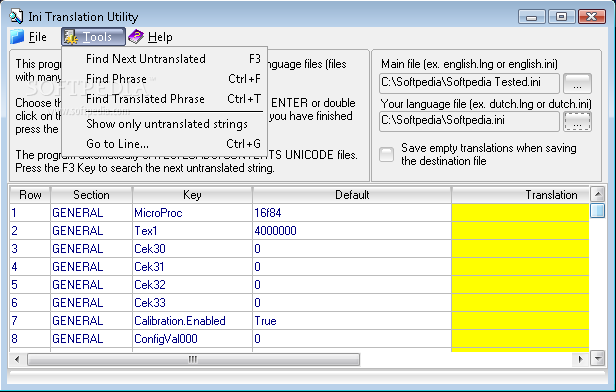The width and height of the screenshot is (616, 392).
Task: Click the language file path field
Action: [x=469, y=121]
